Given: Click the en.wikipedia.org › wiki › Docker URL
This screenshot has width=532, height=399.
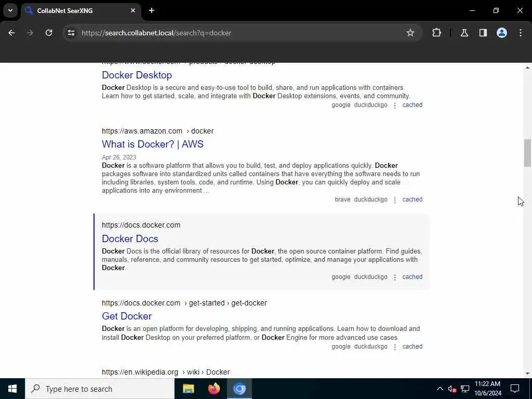Looking at the screenshot, I should (166, 372).
